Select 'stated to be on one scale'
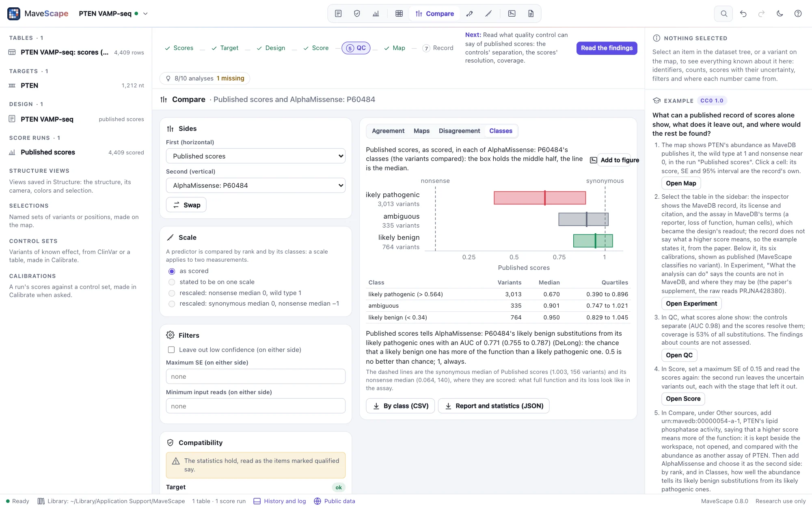This screenshot has width=812, height=508. tap(172, 282)
